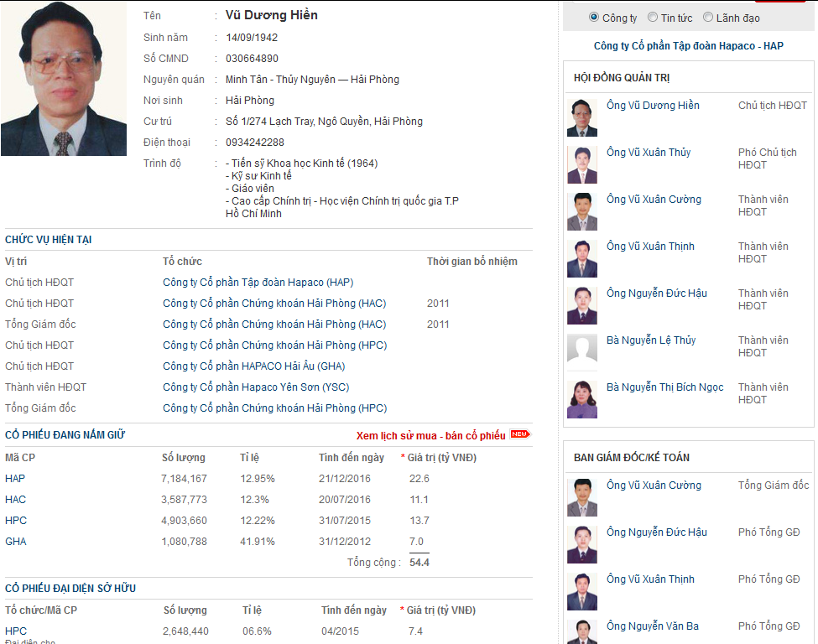Click phone number 0934242288
This screenshot has height=644, width=818.
tap(255, 143)
